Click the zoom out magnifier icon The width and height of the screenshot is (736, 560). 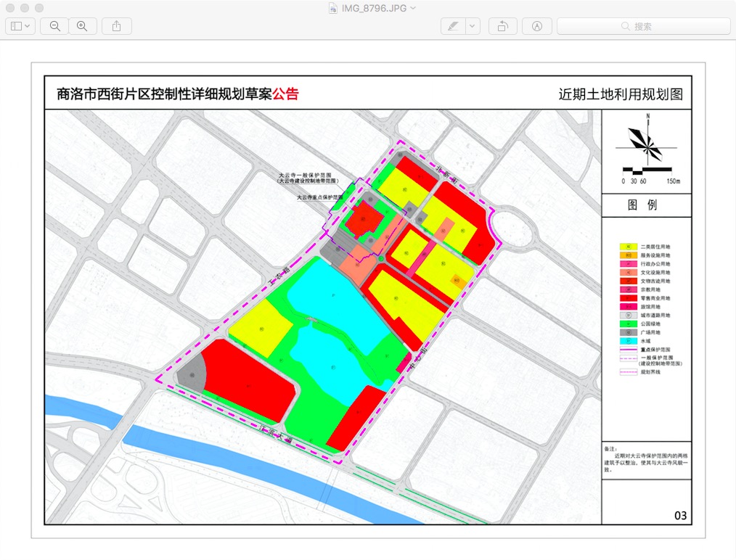pos(54,26)
